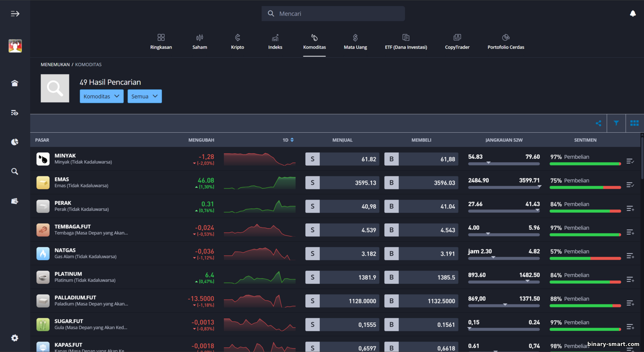The width and height of the screenshot is (644, 352).
Task: Switch to the Kripto tab
Action: 237,42
